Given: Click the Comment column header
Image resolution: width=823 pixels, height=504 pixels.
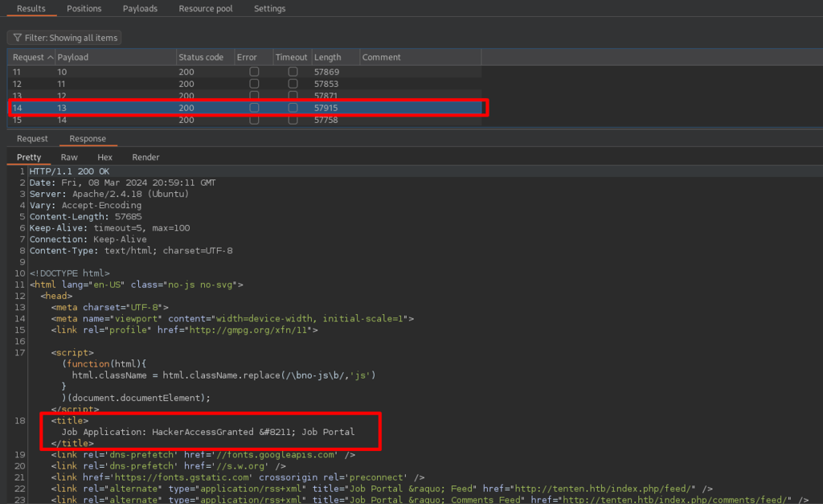Looking at the screenshot, I should pos(381,58).
